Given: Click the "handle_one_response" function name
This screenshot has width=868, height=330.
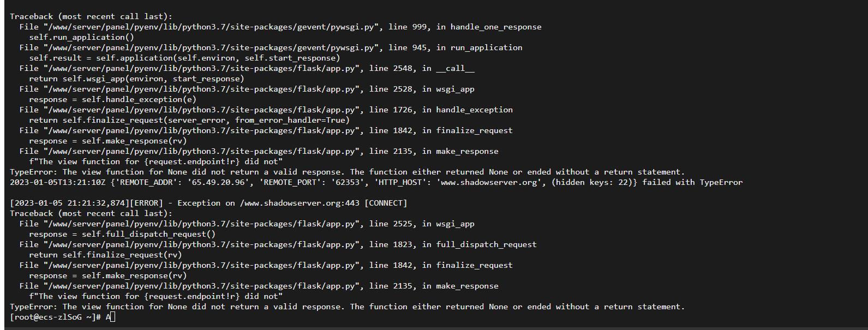Looking at the screenshot, I should click(x=496, y=27).
